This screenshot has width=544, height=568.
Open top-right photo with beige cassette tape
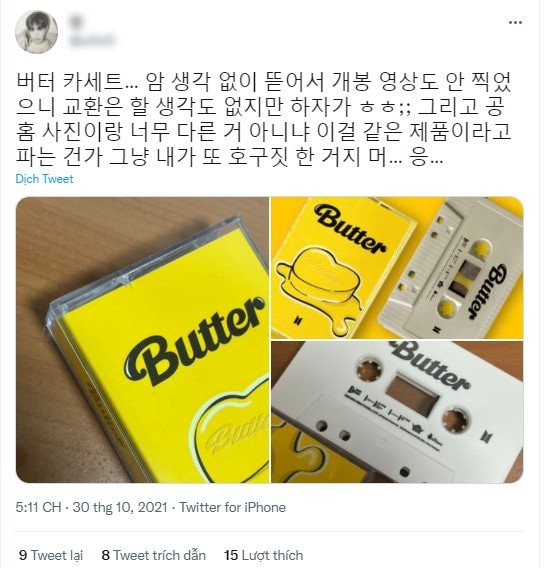coord(397,268)
